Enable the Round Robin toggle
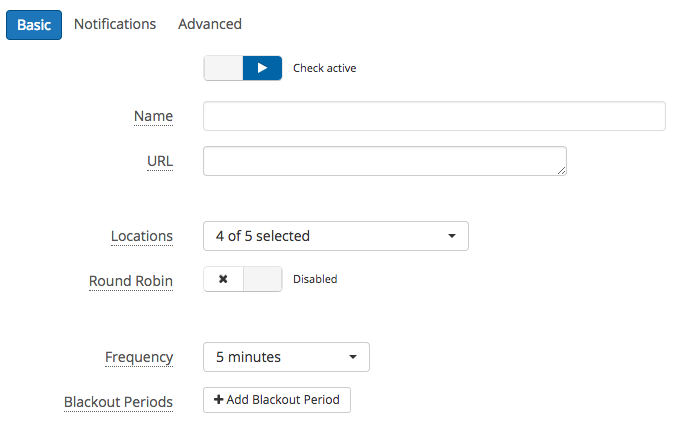Screen dimensions: 678x425 coord(243,279)
